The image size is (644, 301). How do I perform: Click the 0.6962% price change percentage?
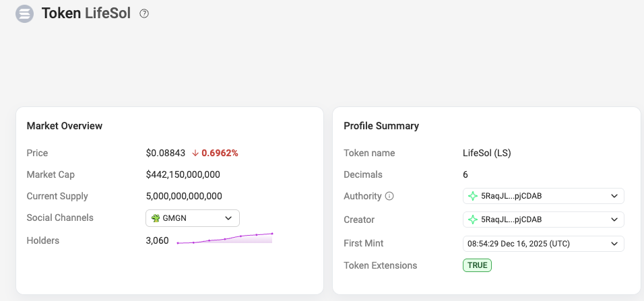click(220, 153)
